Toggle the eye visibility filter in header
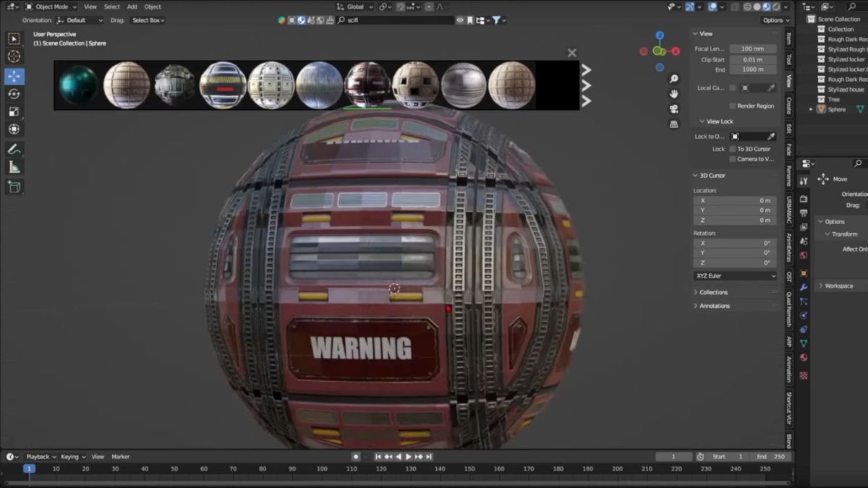This screenshot has height=488, width=868. pos(459,20)
